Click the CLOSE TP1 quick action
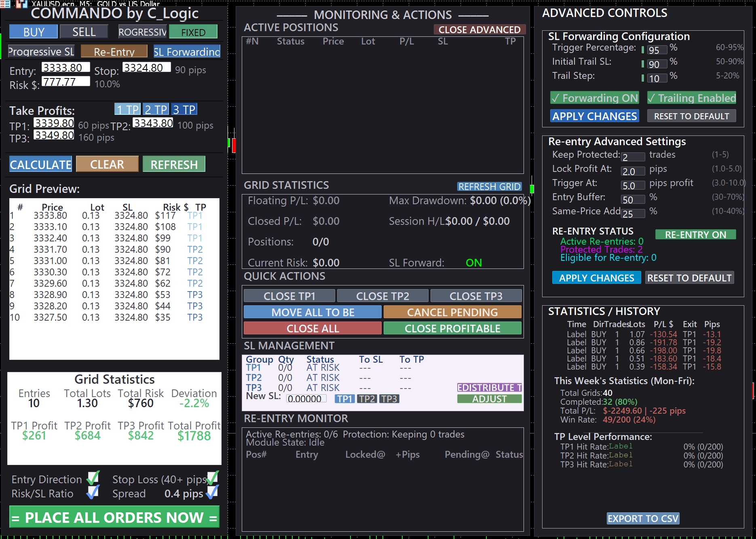This screenshot has height=539, width=756. (x=289, y=296)
